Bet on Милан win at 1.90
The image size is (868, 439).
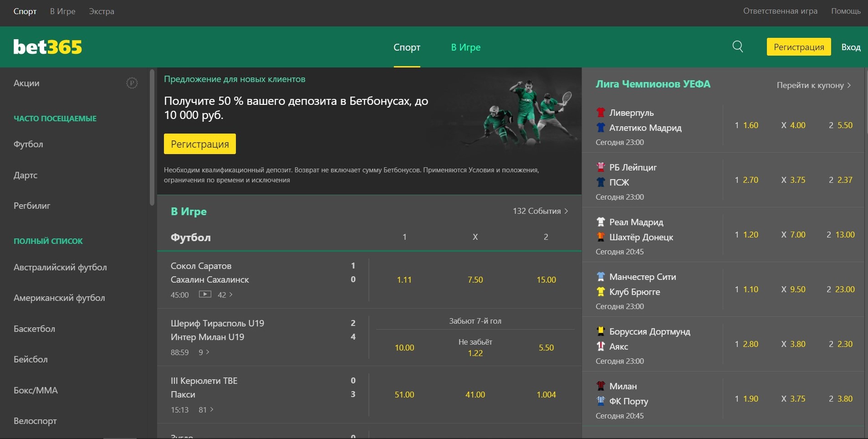tap(746, 399)
